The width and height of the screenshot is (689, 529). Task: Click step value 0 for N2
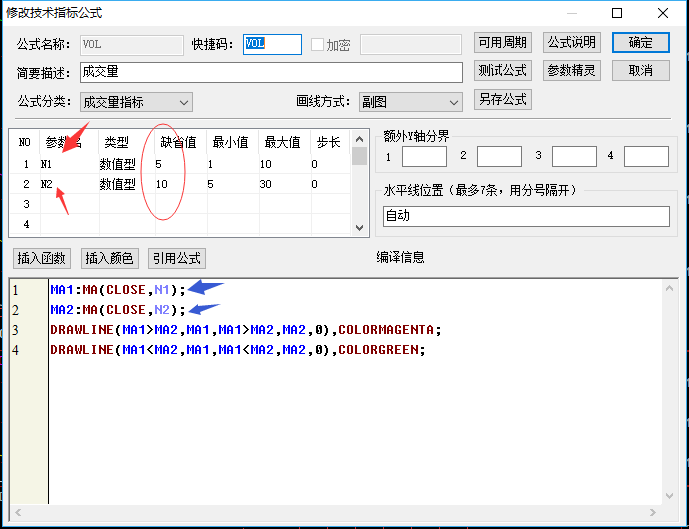point(331,184)
